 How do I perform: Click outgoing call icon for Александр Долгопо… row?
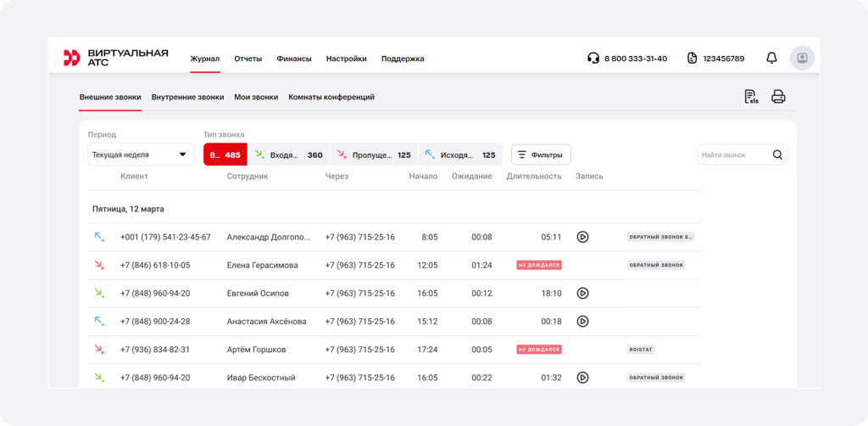point(99,237)
